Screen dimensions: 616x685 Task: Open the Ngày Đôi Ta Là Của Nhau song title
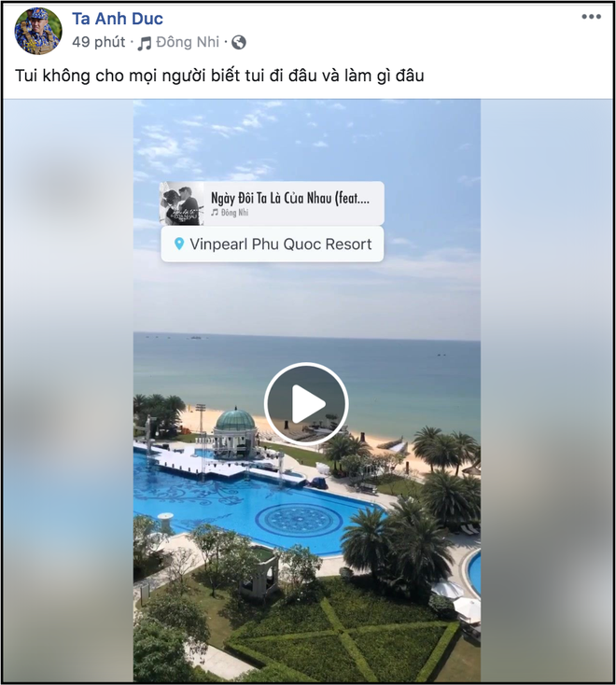[290, 198]
